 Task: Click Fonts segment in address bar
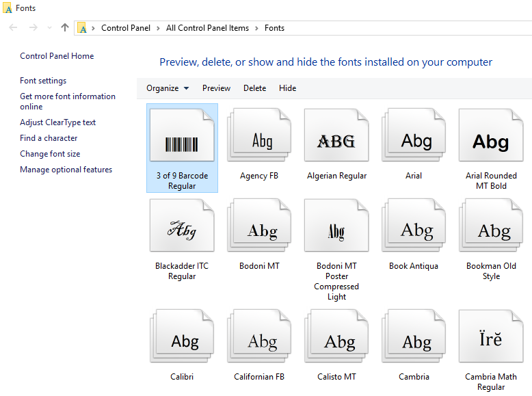coord(274,28)
